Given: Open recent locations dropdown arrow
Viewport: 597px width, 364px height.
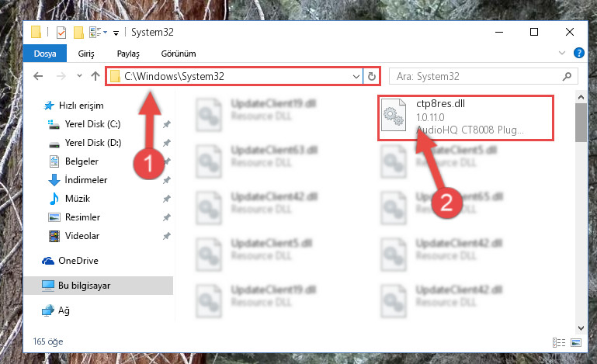Looking at the screenshot, I should [79, 76].
